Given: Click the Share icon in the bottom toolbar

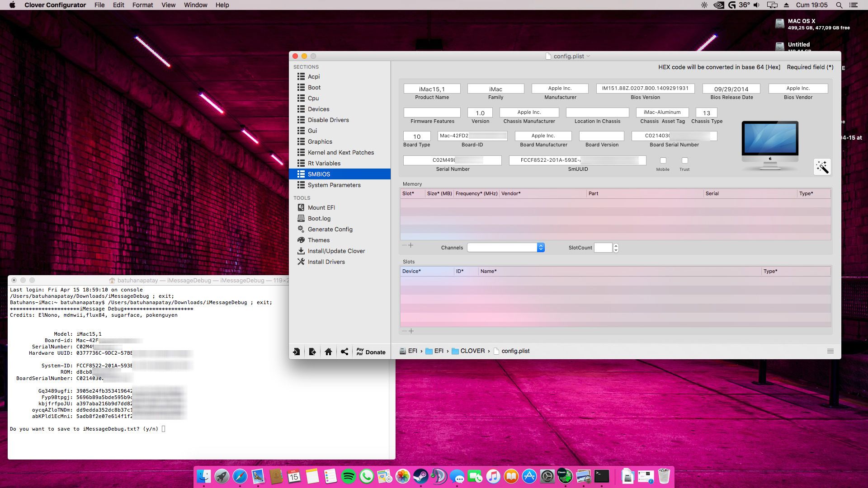Looking at the screenshot, I should (x=344, y=352).
